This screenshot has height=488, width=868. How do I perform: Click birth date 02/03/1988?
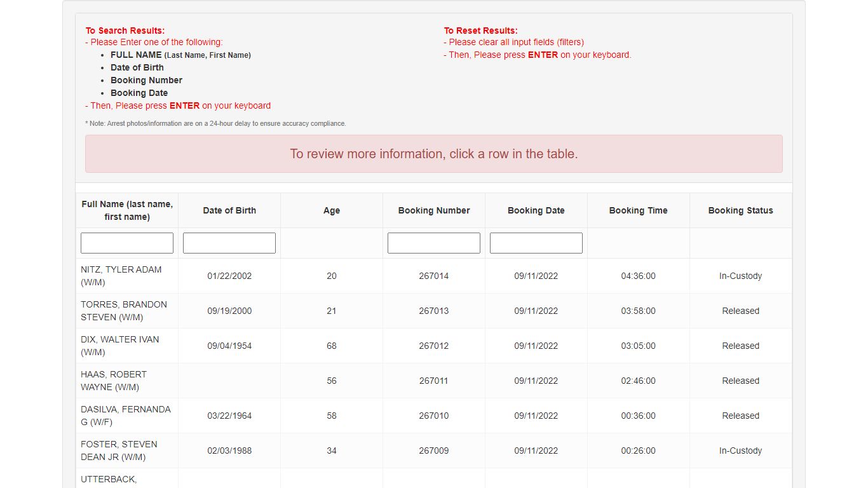[x=229, y=451]
